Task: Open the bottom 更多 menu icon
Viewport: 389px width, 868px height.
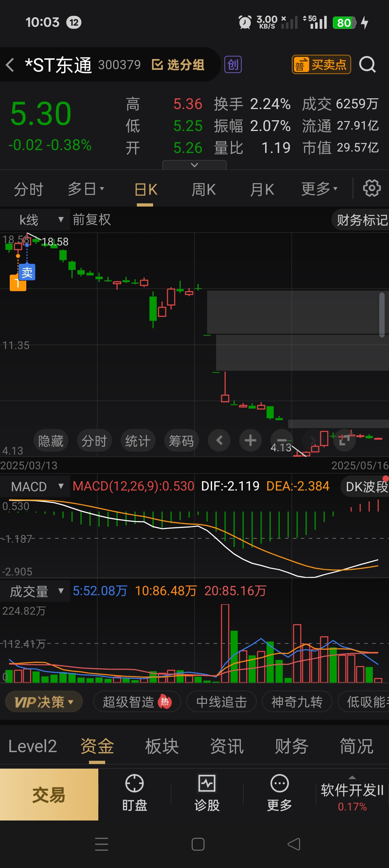Action: [x=280, y=793]
